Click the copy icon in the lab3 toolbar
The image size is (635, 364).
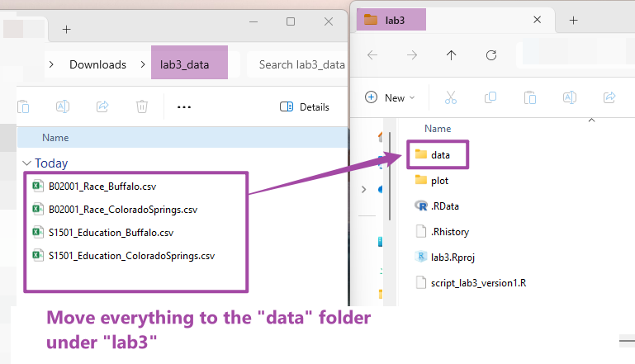[x=490, y=97]
